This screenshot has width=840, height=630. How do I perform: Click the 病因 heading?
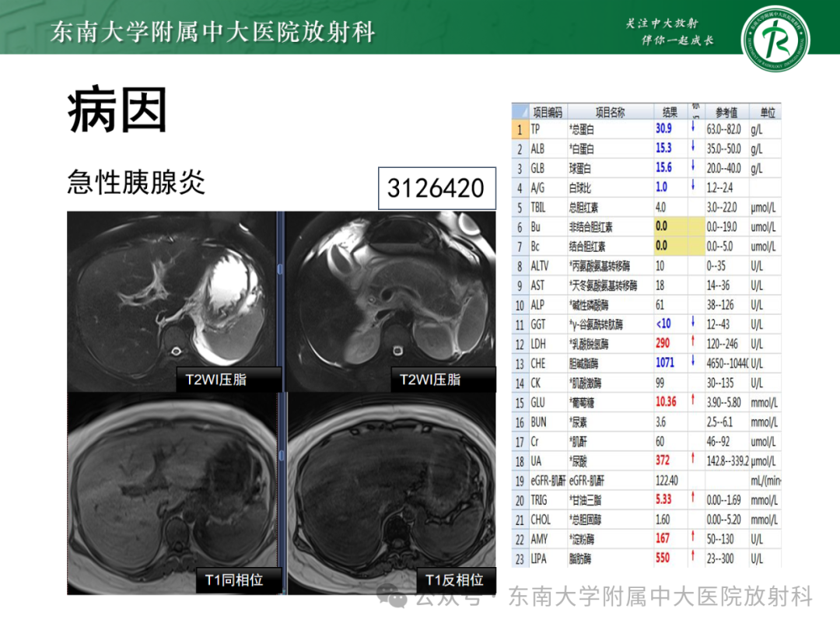(x=117, y=110)
